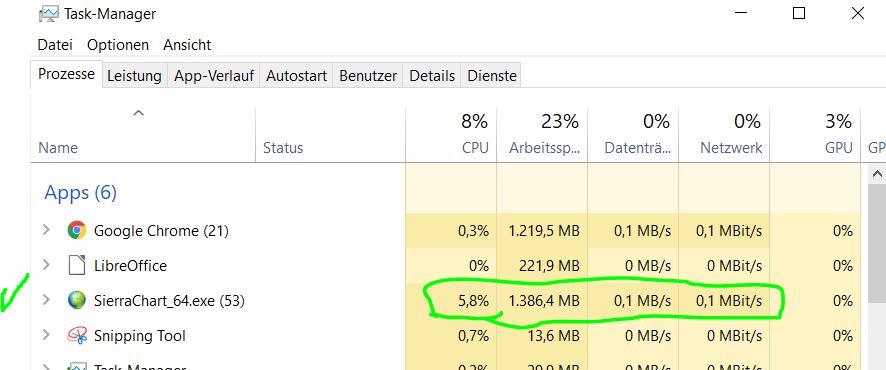
Task: Expand the Google Chrome process group
Action: (46, 230)
